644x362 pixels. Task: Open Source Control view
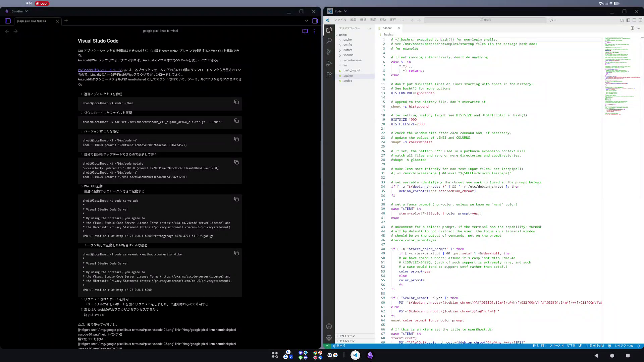point(329,52)
